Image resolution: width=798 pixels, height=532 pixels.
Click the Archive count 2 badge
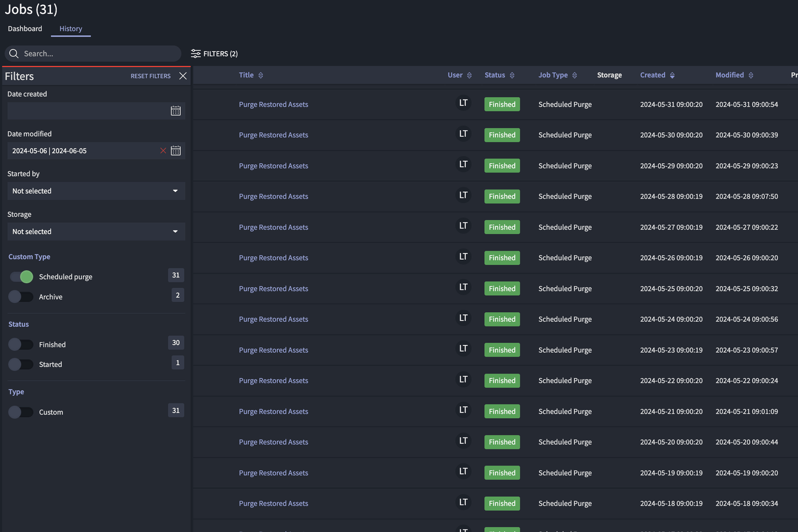tap(178, 296)
